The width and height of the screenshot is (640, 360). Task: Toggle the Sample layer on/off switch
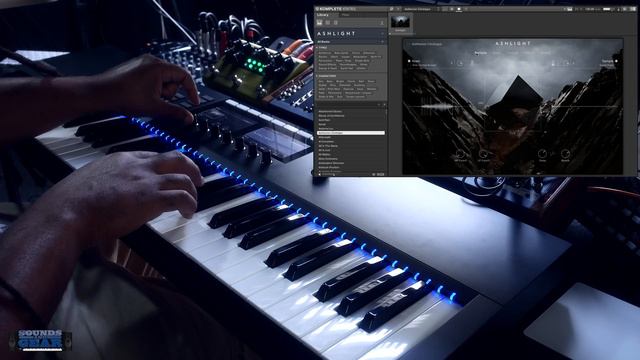(x=616, y=61)
